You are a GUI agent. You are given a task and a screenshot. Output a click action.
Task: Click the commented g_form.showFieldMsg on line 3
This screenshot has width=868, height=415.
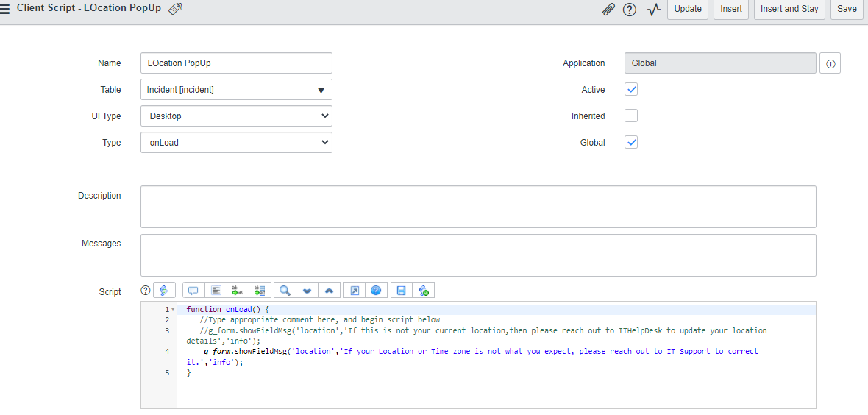pyautogui.click(x=477, y=336)
